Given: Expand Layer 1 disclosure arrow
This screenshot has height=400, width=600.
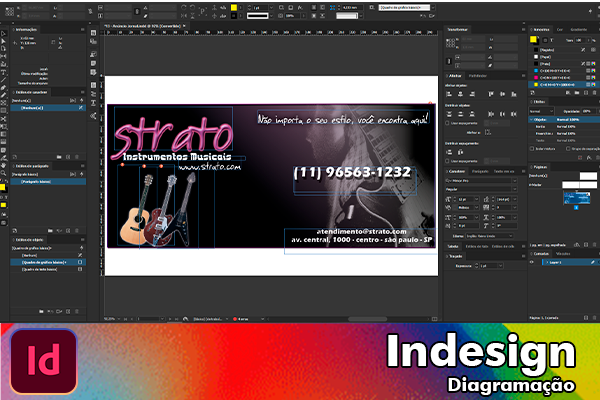Looking at the screenshot, I should tap(547, 262).
